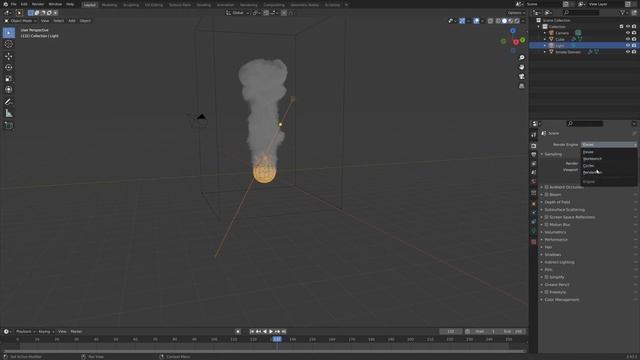Click the blue Z axis gizmo ball

click(513, 31)
